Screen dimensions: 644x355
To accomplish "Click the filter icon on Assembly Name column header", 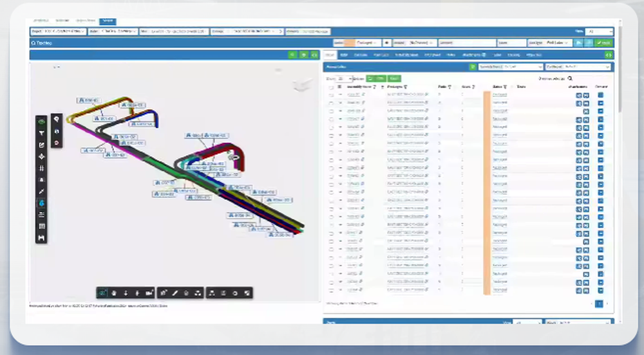I will click(375, 87).
